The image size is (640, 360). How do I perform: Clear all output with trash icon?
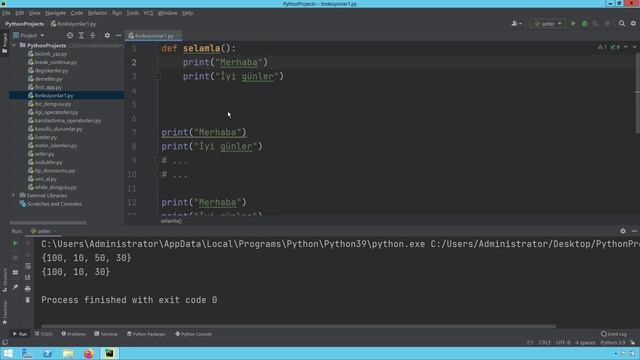tap(28, 300)
